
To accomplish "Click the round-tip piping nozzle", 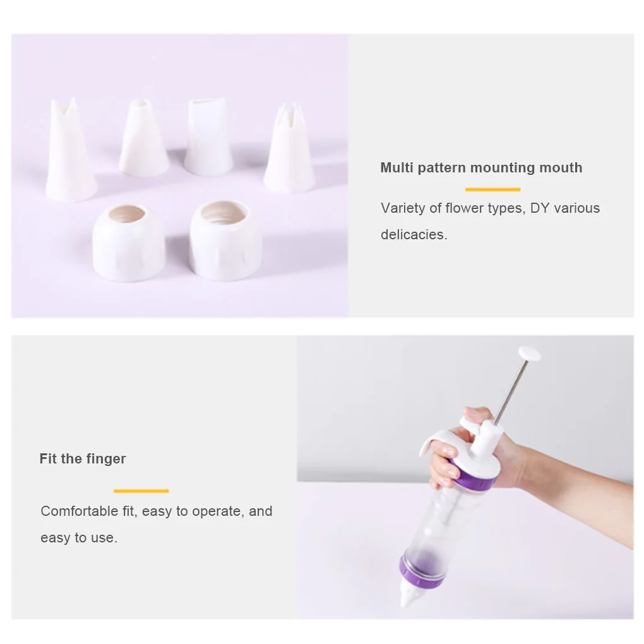I will (144, 138).
